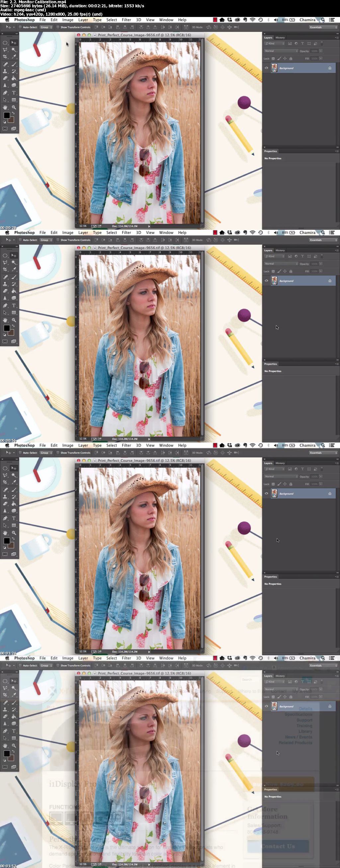
Task: Select the Paint Bucket tool in the 00:00:56 frame
Action: 14,291
